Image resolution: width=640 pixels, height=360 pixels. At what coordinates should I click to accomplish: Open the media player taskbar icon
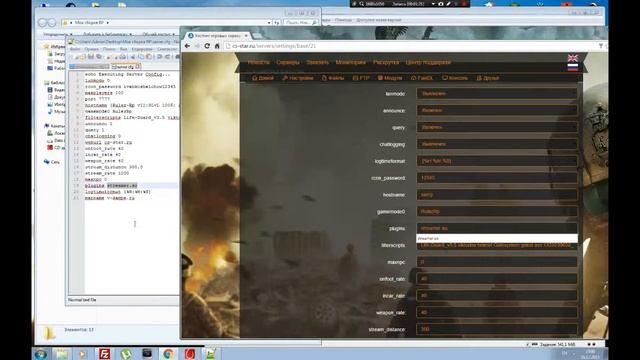pos(83,353)
